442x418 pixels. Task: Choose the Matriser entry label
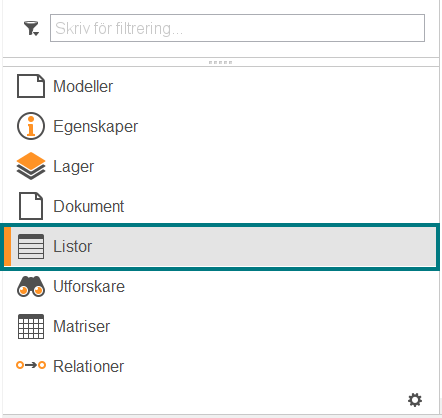point(82,326)
